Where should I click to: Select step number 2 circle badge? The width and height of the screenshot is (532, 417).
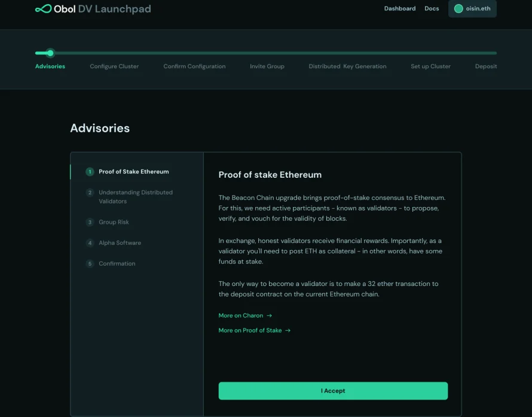pyautogui.click(x=90, y=193)
